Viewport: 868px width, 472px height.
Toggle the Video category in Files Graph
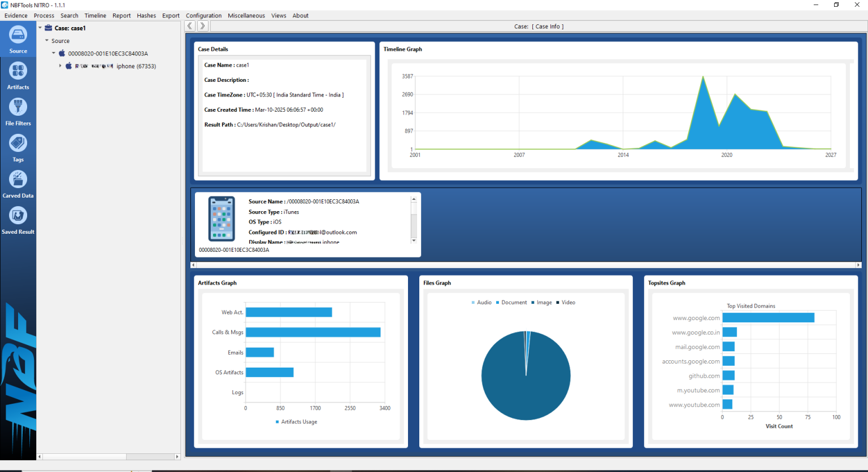click(x=566, y=302)
